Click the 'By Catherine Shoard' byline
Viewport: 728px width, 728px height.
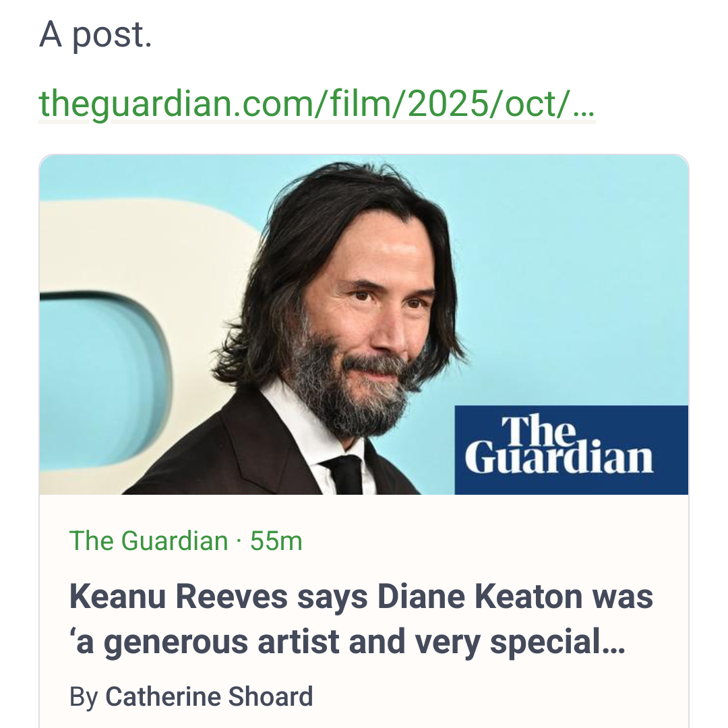[191, 696]
